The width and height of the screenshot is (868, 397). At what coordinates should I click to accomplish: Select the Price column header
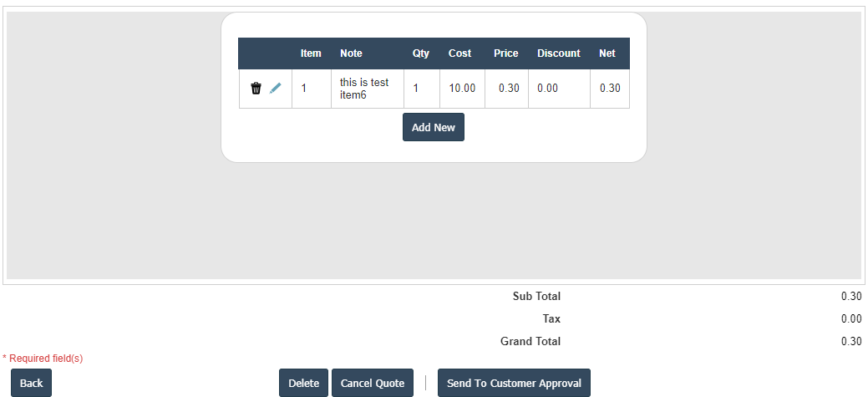506,53
